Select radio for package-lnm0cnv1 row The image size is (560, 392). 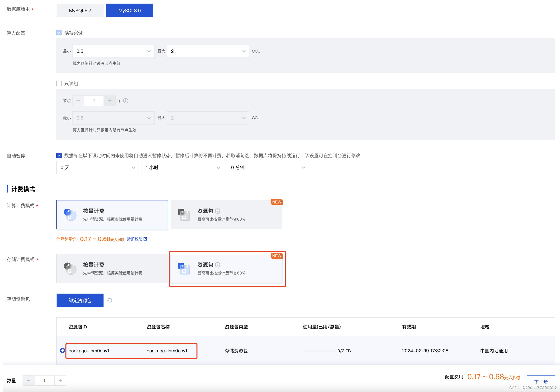click(x=63, y=351)
